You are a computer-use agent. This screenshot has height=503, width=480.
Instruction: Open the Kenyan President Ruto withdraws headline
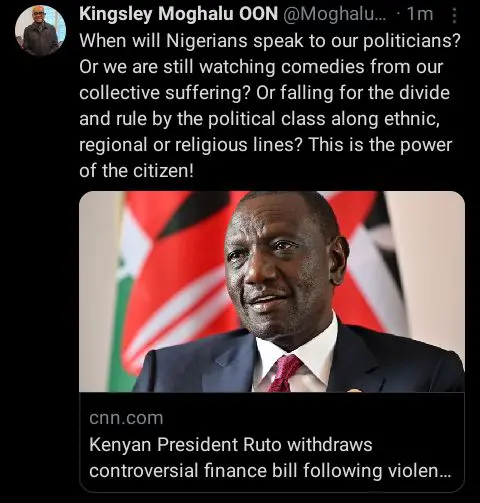(x=230, y=445)
